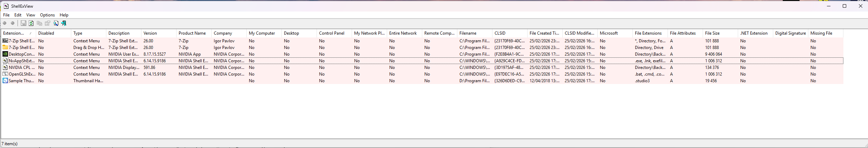Click the CLSID '{F2E8B4A1-9C...' cell

click(x=510, y=54)
